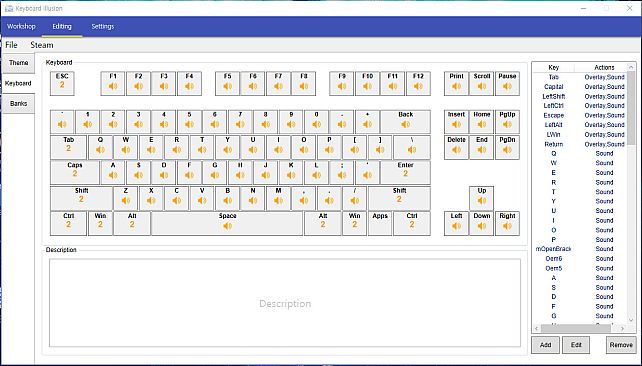This screenshot has height=366, width=642.
Task: Click the M key sound icon
Action: (x=278, y=201)
